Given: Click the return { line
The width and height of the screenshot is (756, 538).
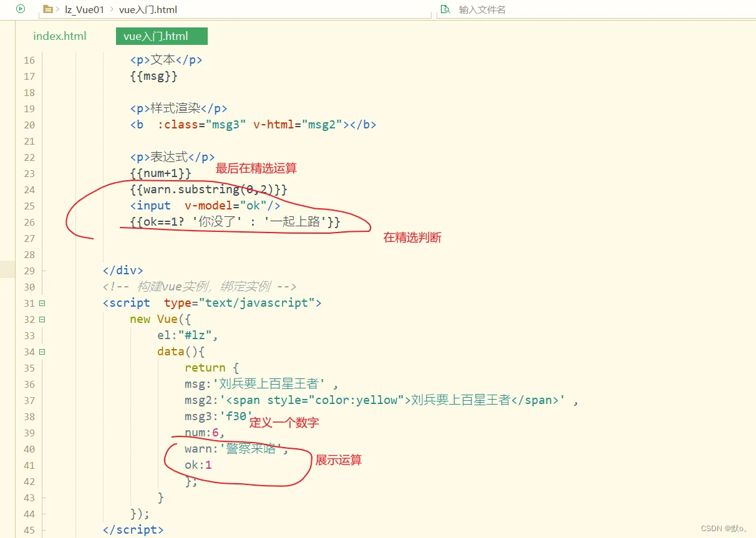Looking at the screenshot, I should [212, 368].
